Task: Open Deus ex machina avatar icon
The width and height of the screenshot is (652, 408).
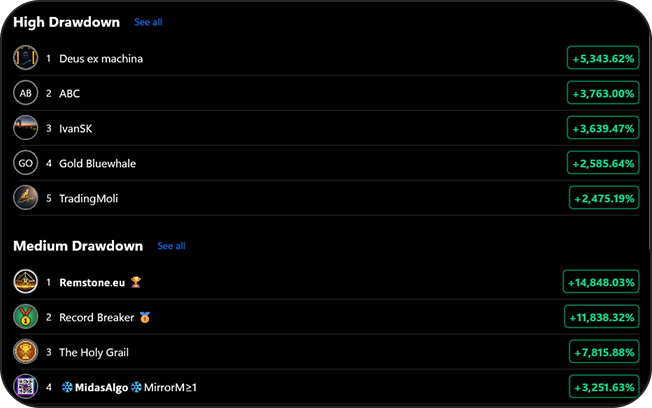Action: tap(25, 58)
